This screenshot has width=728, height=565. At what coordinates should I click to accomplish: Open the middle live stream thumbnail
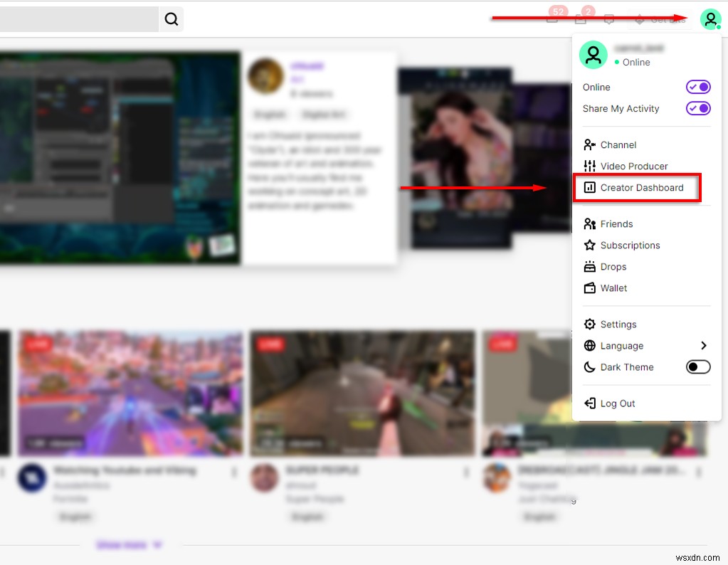(363, 393)
